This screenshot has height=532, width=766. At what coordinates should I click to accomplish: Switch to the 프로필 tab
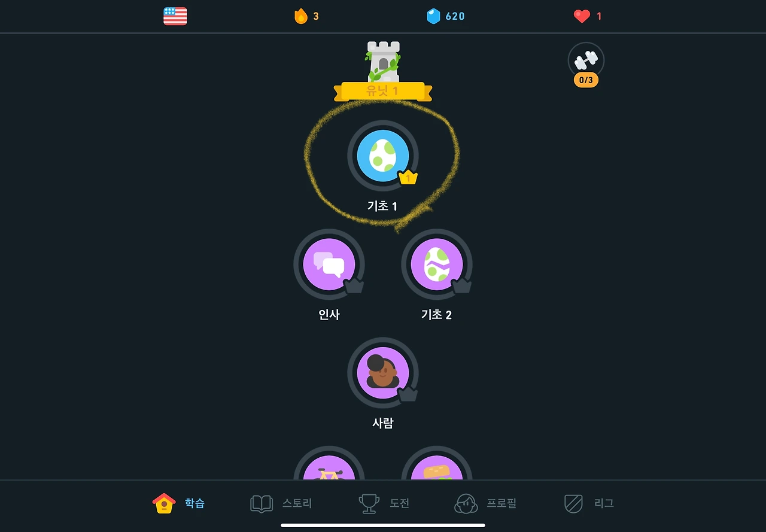(x=485, y=503)
